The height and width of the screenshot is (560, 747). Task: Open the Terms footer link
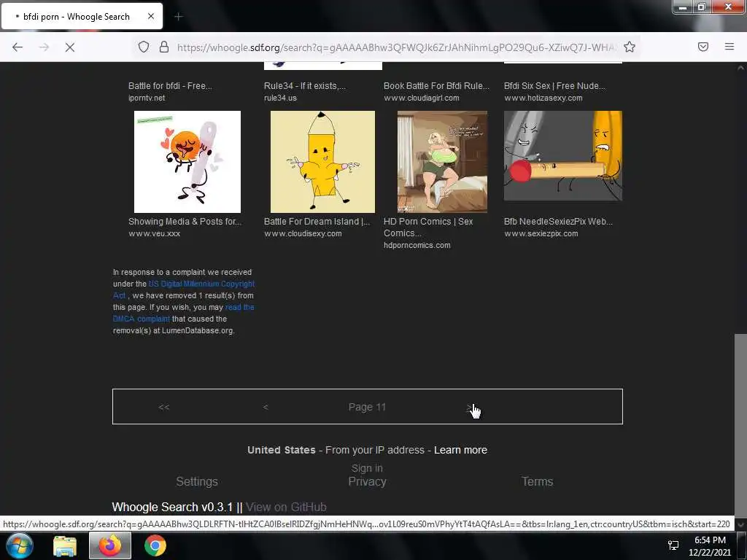(537, 481)
